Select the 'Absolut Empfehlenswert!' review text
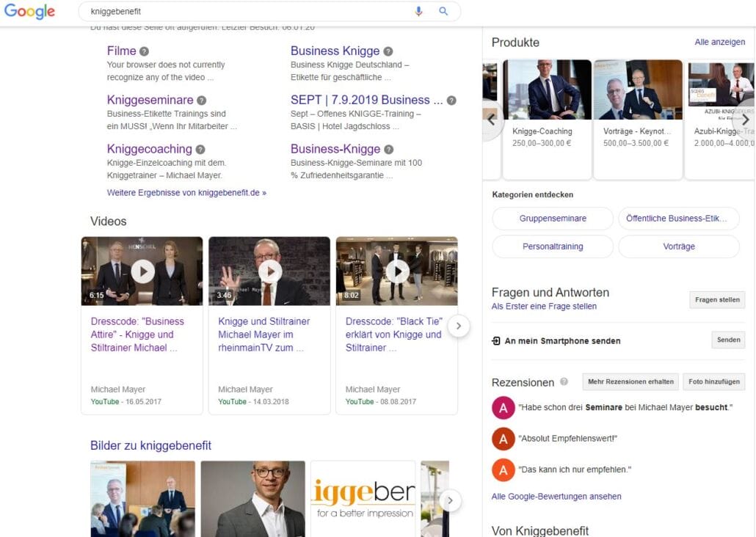This screenshot has height=537, width=756. (567, 439)
